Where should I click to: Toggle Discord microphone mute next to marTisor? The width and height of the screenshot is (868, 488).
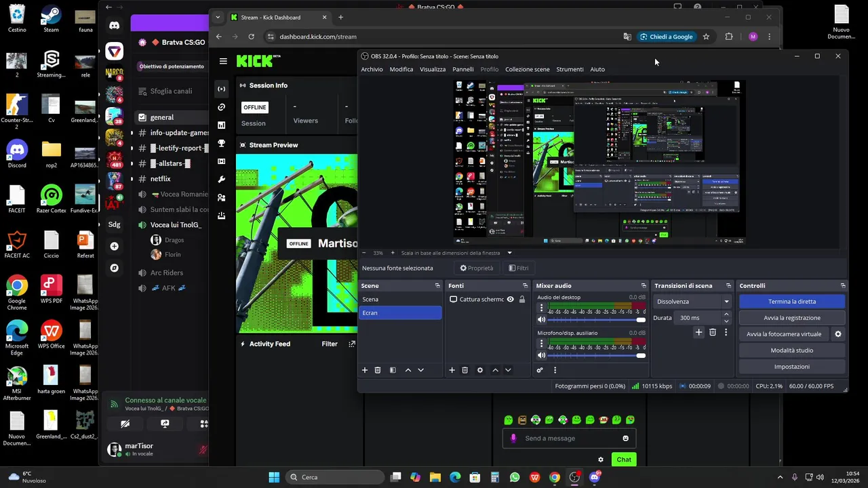click(202, 449)
